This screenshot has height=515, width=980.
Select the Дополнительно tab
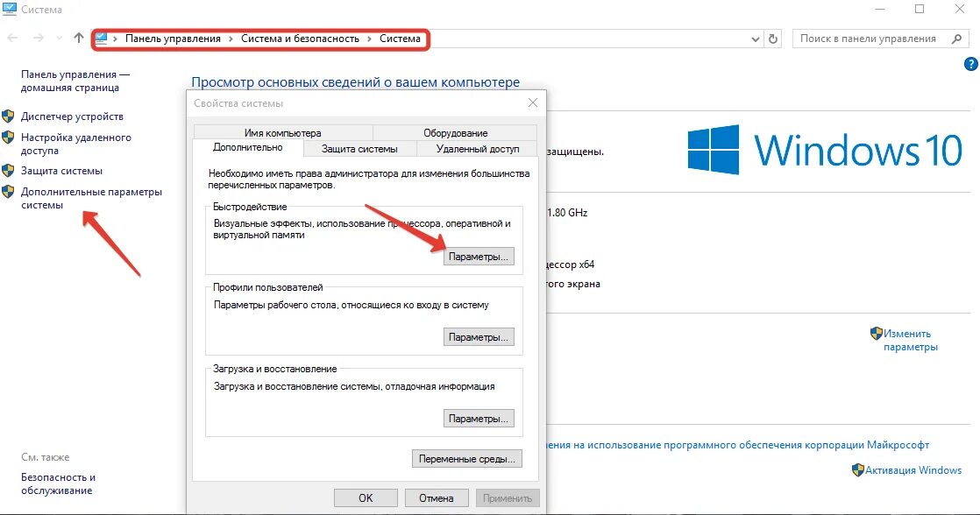click(248, 148)
